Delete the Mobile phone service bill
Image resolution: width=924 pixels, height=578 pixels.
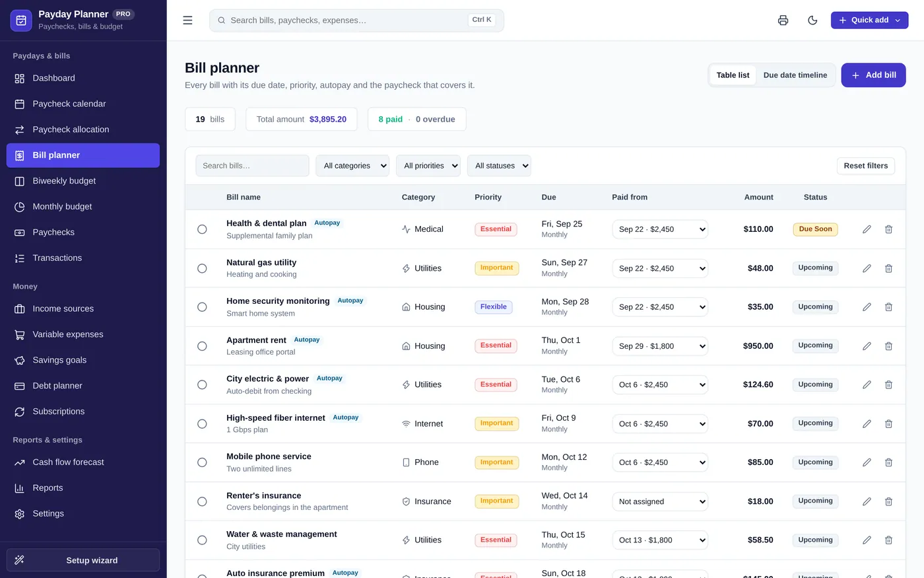click(x=888, y=462)
